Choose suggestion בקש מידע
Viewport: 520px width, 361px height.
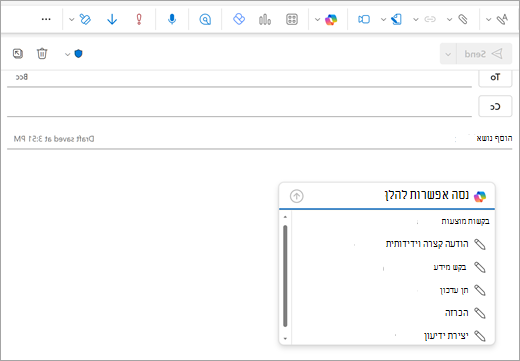tap(450, 267)
